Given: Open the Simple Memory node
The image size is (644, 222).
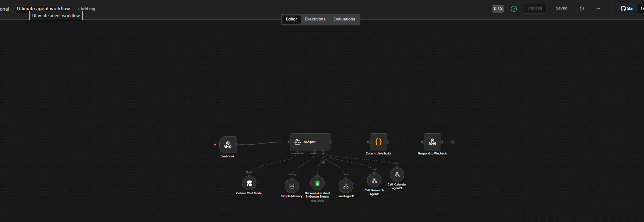Looking at the screenshot, I should point(292,186).
